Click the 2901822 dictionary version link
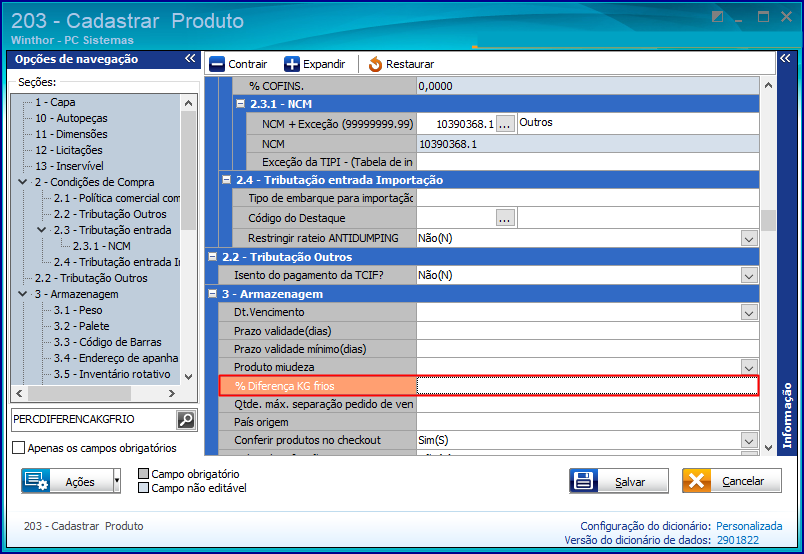Image resolution: width=804 pixels, height=554 pixels. [x=738, y=540]
